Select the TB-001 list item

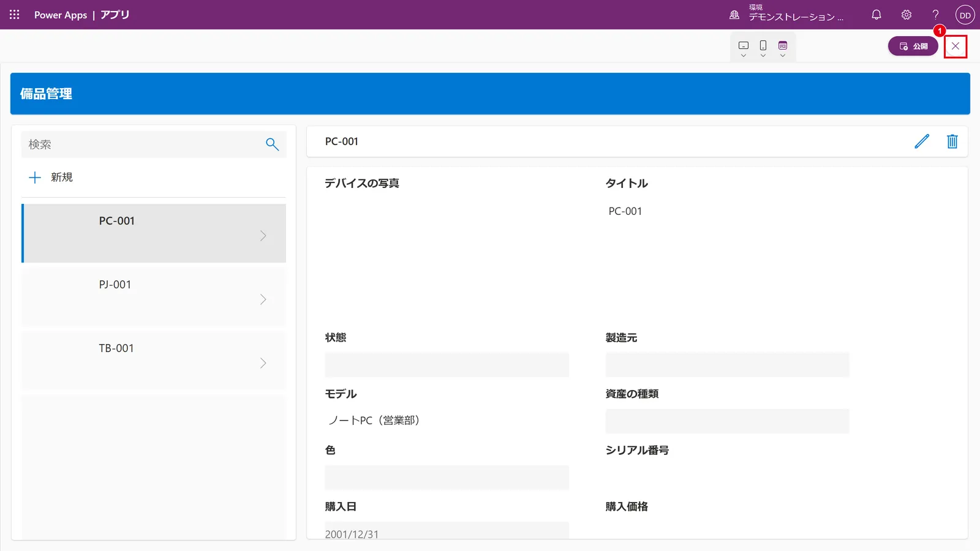154,361
